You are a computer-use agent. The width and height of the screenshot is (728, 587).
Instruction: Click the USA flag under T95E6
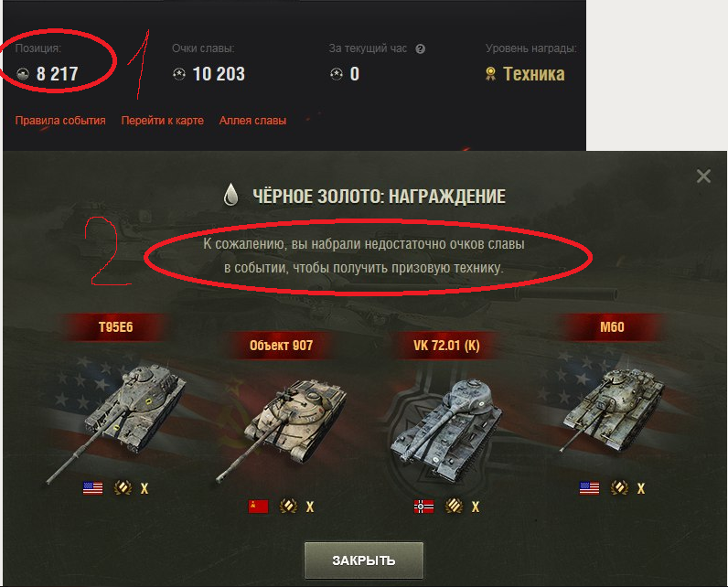pyautogui.click(x=93, y=488)
